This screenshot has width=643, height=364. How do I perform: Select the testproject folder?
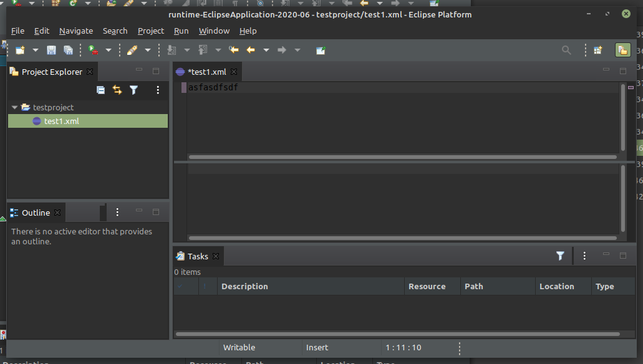point(53,107)
